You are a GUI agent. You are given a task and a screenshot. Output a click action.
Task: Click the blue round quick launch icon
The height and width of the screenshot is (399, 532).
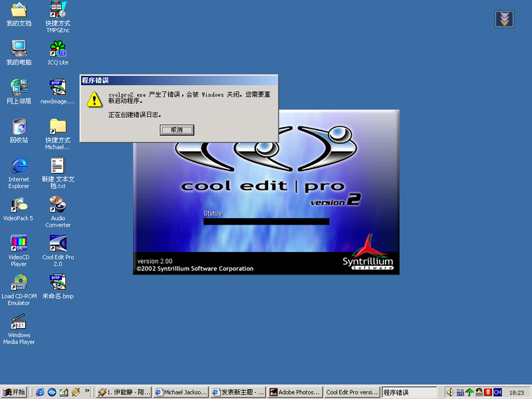coord(52,392)
